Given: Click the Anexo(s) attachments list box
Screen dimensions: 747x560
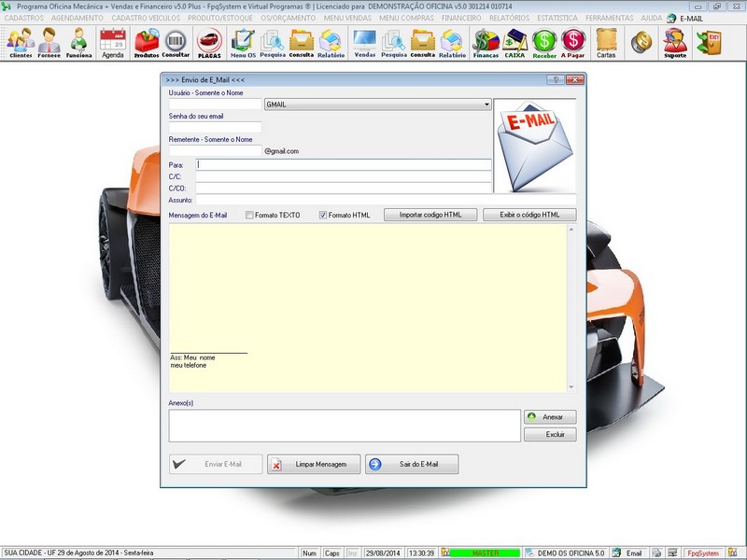Looking at the screenshot, I should tap(345, 426).
